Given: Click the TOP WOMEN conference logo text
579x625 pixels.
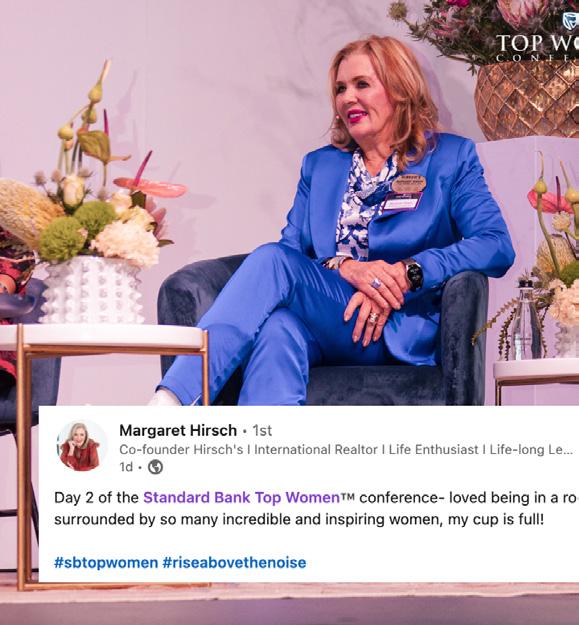Looking at the screenshot, I should point(538,47).
